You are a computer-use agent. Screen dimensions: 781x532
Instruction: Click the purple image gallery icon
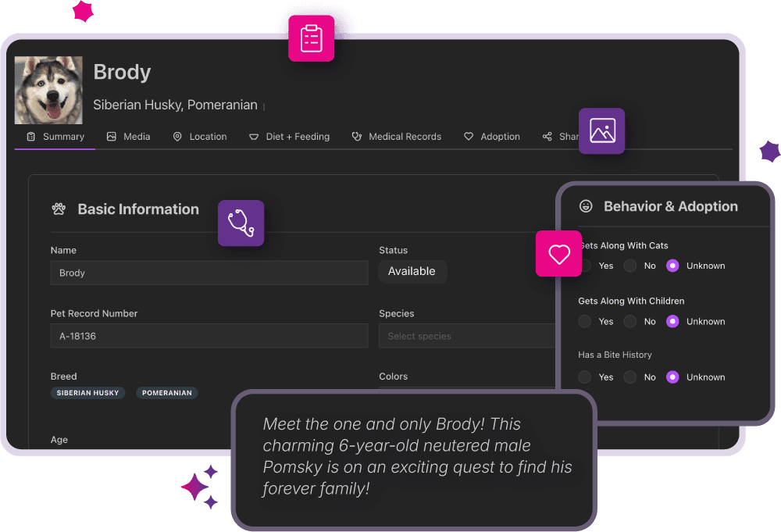[x=601, y=130]
